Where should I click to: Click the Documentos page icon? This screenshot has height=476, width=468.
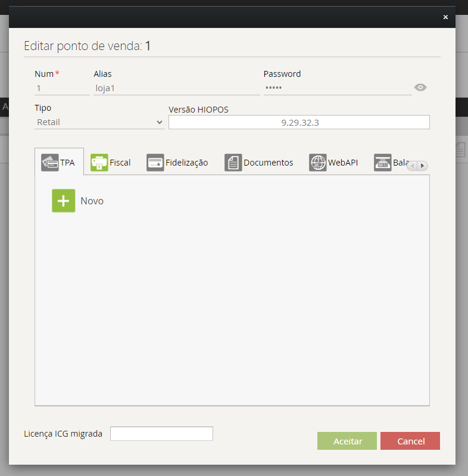coord(233,163)
